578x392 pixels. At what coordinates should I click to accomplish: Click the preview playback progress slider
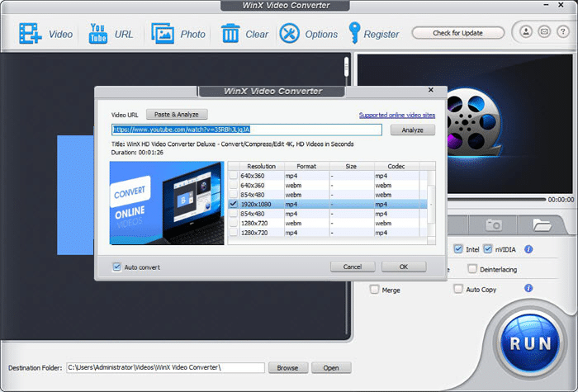pyautogui.click(x=495, y=200)
